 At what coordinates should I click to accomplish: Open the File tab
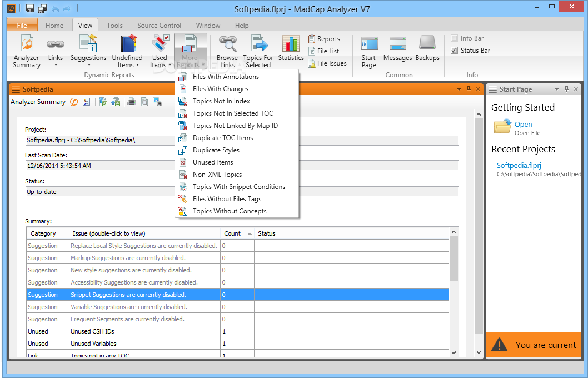tap(22, 25)
